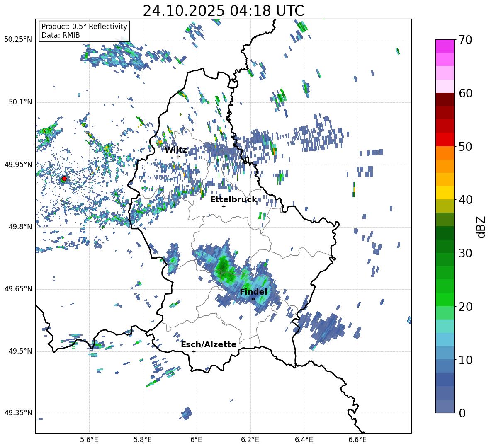Click the Wiltz cross location marker
The width and height of the screenshot is (491, 448).
(178, 157)
